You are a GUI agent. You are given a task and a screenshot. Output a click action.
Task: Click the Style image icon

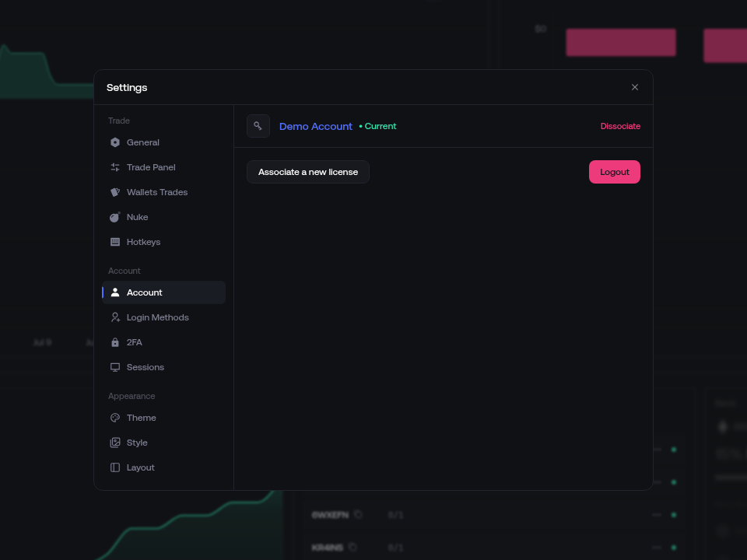coord(115,443)
